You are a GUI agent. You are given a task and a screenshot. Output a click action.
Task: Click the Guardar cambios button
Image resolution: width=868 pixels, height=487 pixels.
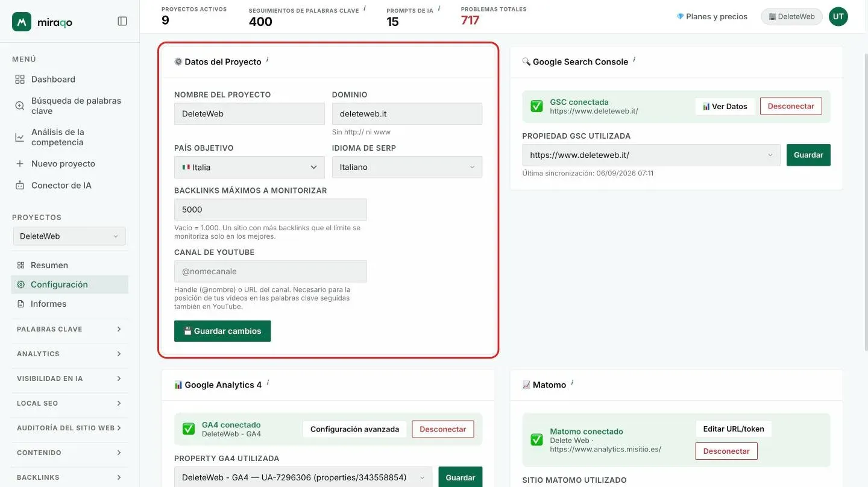pos(222,331)
